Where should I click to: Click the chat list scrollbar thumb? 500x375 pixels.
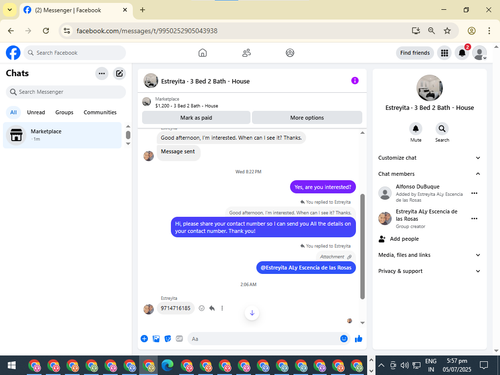128,135
